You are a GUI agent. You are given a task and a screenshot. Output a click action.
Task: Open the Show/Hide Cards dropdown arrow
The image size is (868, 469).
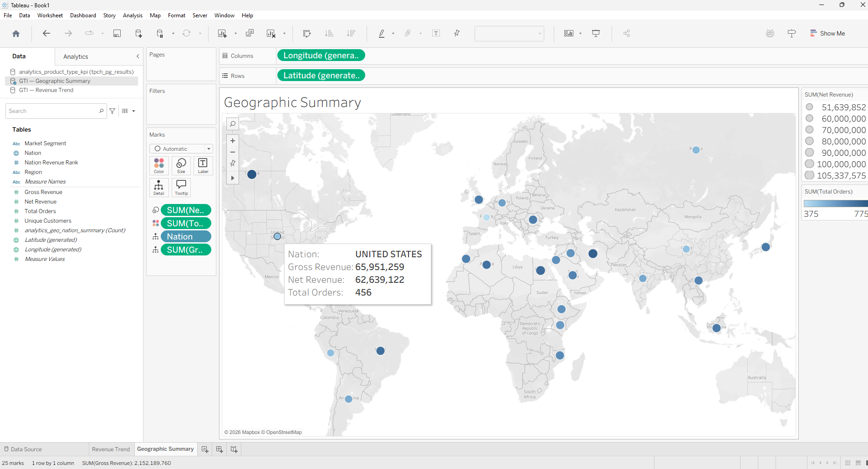580,33
